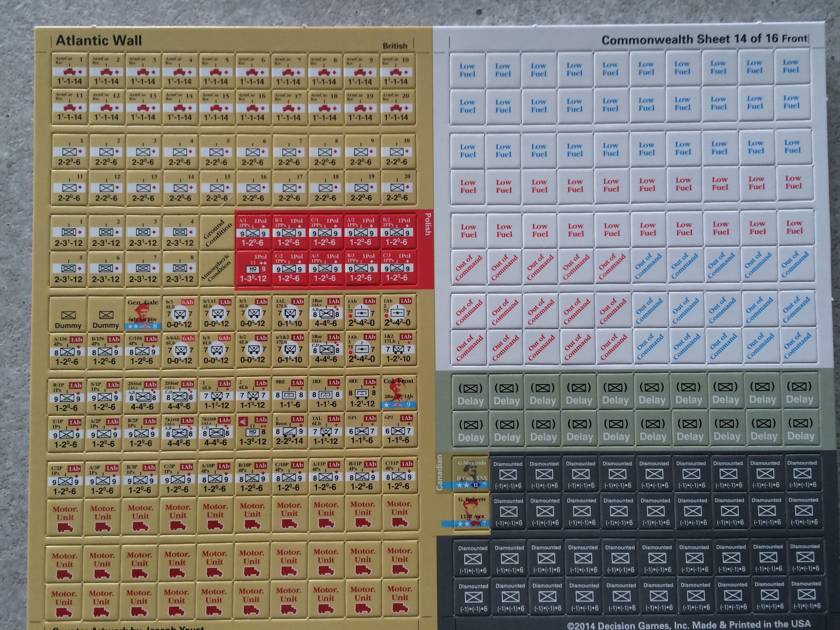Click the A/1 1Pol red counter
The width and height of the screenshot is (840, 630).
(x=253, y=232)
